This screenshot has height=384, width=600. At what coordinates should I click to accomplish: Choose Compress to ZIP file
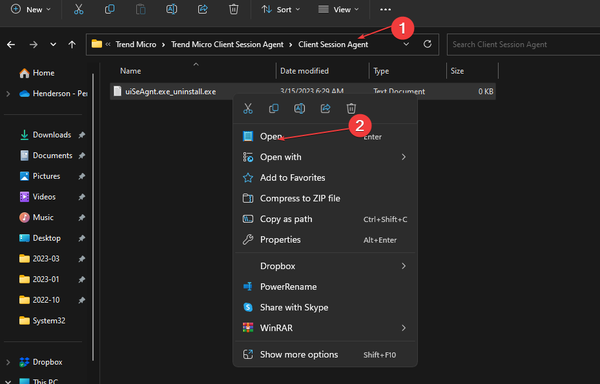click(x=325, y=199)
